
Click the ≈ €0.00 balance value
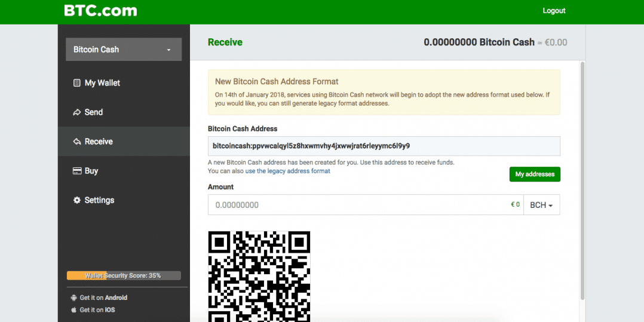click(x=553, y=42)
